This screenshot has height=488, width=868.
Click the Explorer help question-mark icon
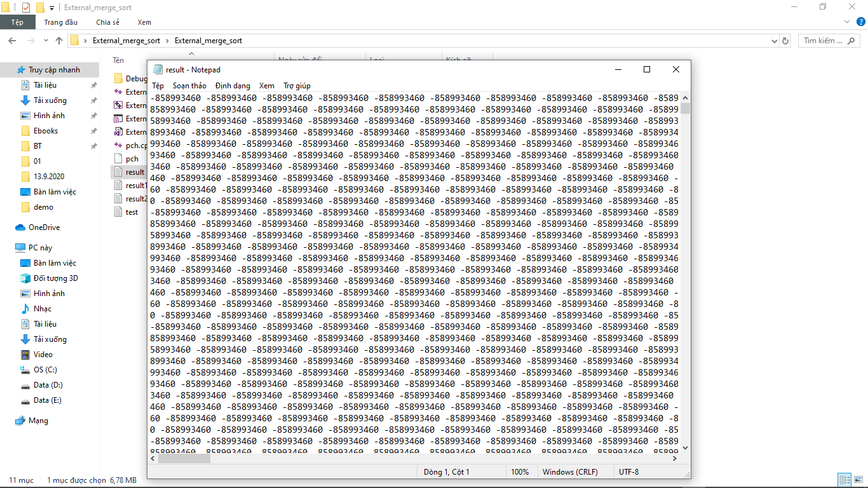point(859,22)
